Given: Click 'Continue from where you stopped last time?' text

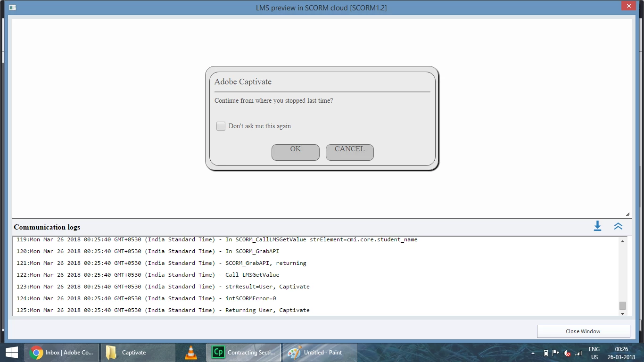Looking at the screenshot, I should pos(273,101).
